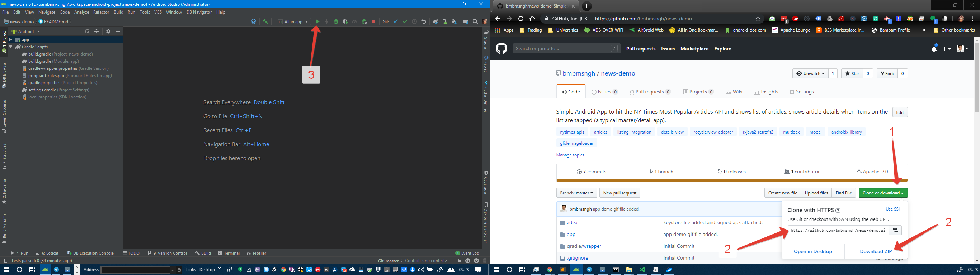Viewport: 980px width, 275px height.
Task: Open the Unwatch dropdown on GitHub
Action: click(810, 74)
